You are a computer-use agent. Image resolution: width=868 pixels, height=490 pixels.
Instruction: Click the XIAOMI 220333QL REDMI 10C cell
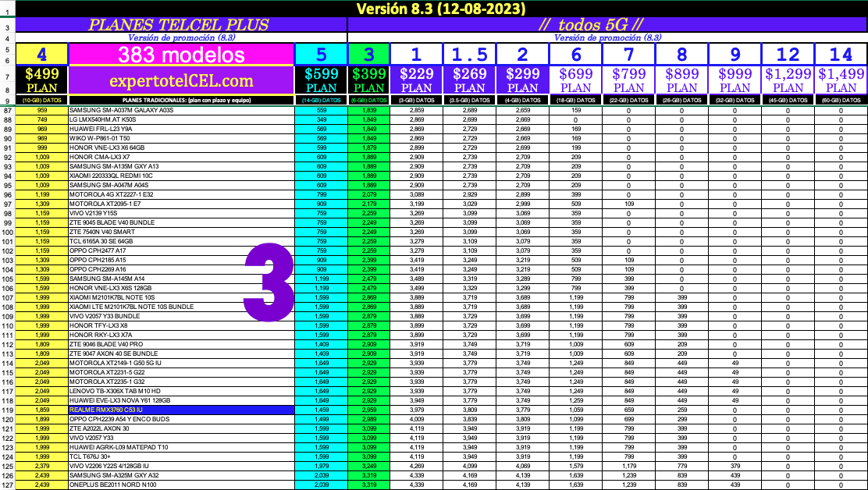coord(181,176)
